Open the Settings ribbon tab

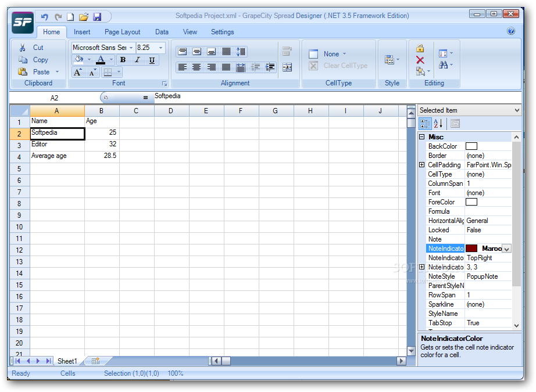(223, 32)
